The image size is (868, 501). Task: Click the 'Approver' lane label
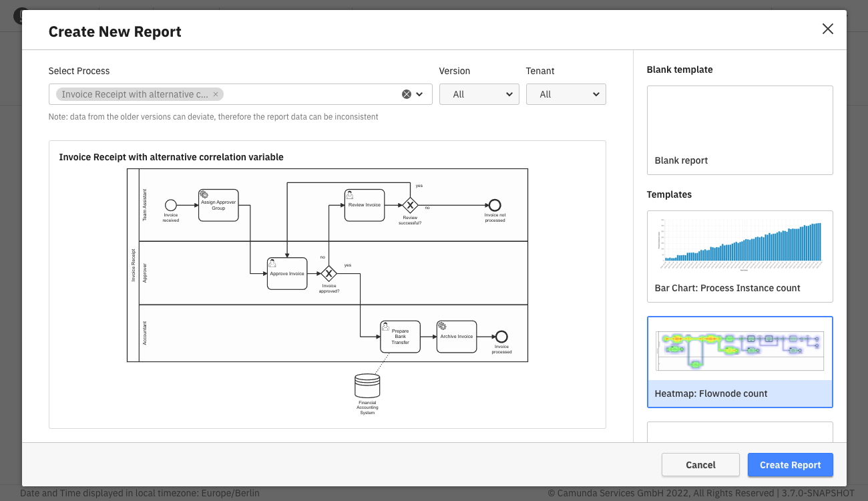coord(145,273)
